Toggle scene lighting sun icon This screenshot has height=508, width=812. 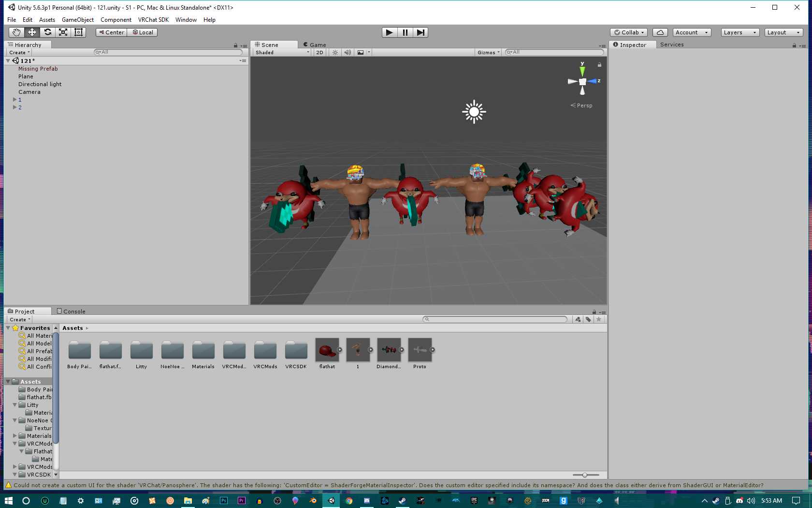335,52
